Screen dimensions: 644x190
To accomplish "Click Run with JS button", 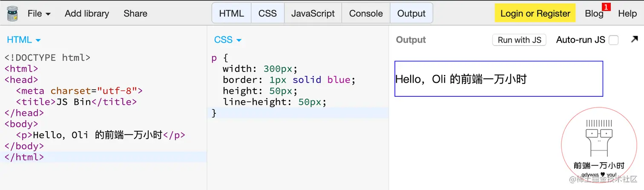I will pos(519,40).
